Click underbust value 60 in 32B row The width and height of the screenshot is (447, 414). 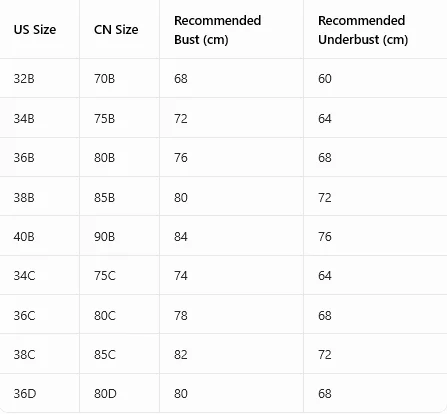coord(325,79)
